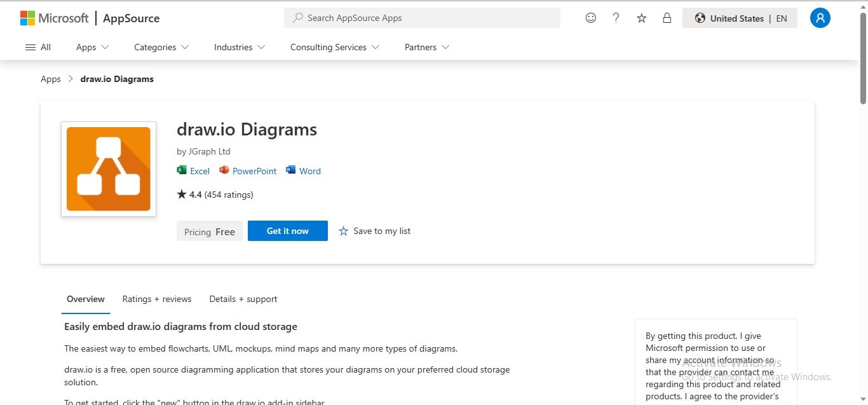
Task: Click the favorites star icon in header
Action: click(642, 18)
